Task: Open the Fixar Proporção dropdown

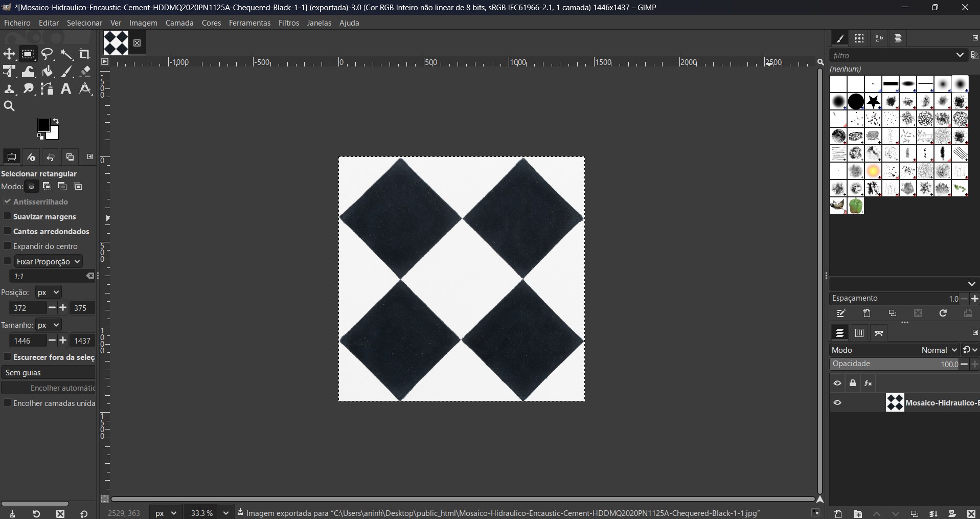Action: point(48,261)
